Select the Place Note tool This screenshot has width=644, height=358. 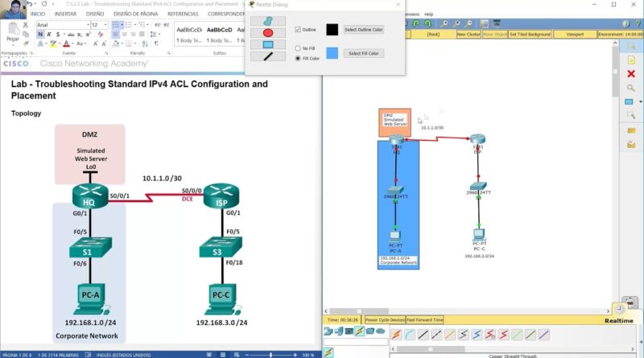[631, 61]
